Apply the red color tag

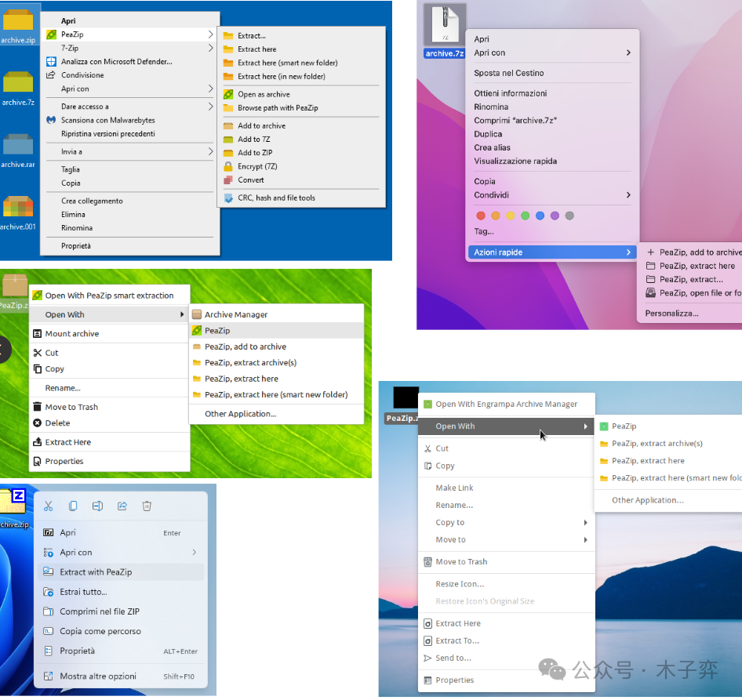click(x=481, y=216)
